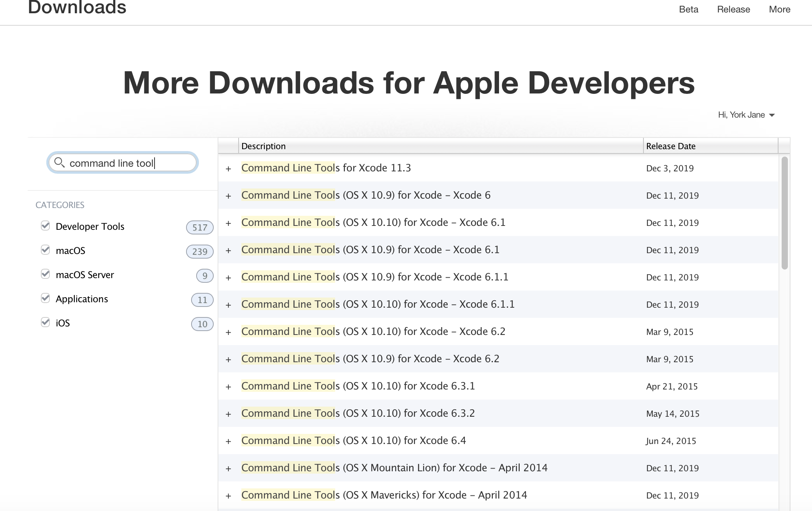Expand the Command Line Tools for Xcode 11.3 row
This screenshot has height=511, width=812.
[x=228, y=168]
